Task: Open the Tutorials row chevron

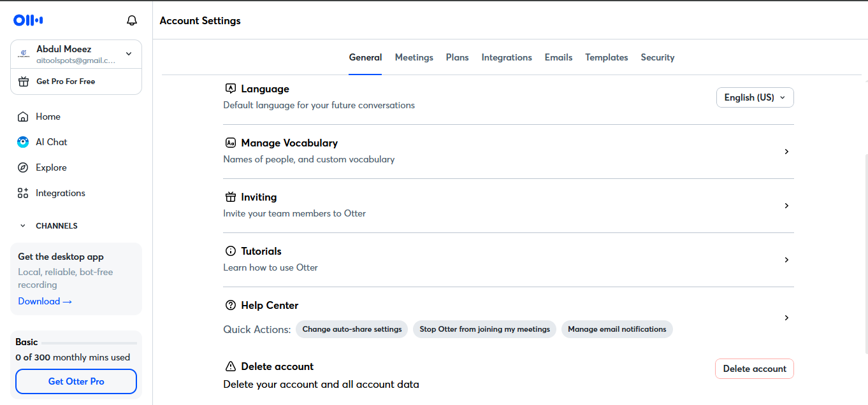Action: click(x=786, y=260)
